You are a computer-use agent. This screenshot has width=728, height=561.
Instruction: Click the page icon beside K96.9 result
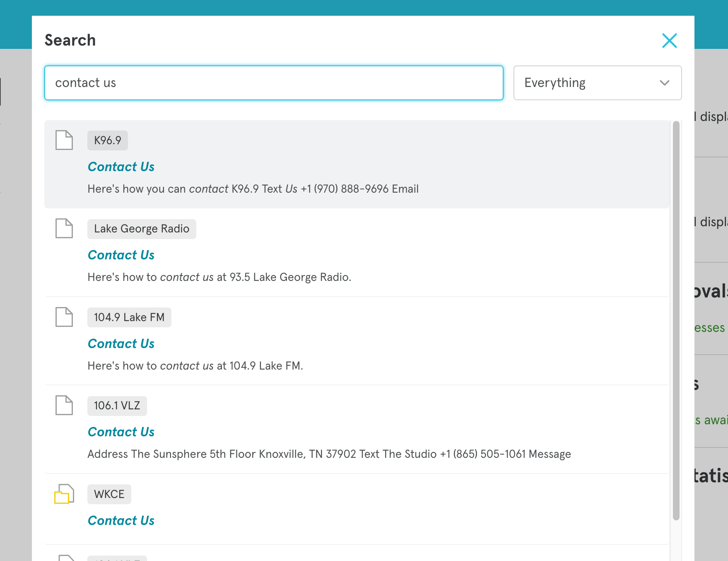pos(64,140)
